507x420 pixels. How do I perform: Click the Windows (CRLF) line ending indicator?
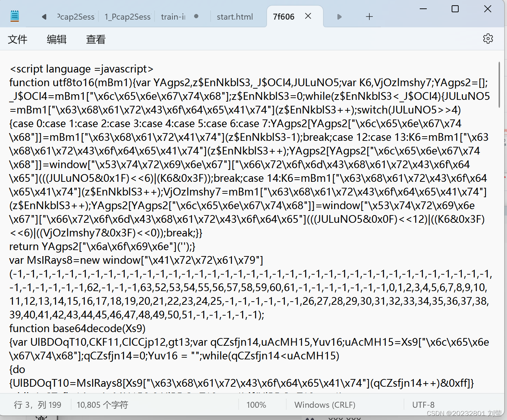(325, 405)
